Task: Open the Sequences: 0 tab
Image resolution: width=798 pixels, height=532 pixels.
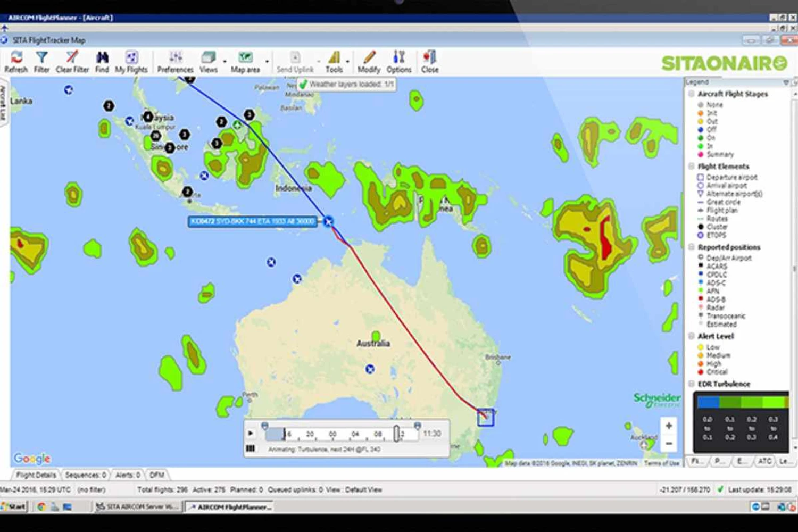Action: click(85, 475)
